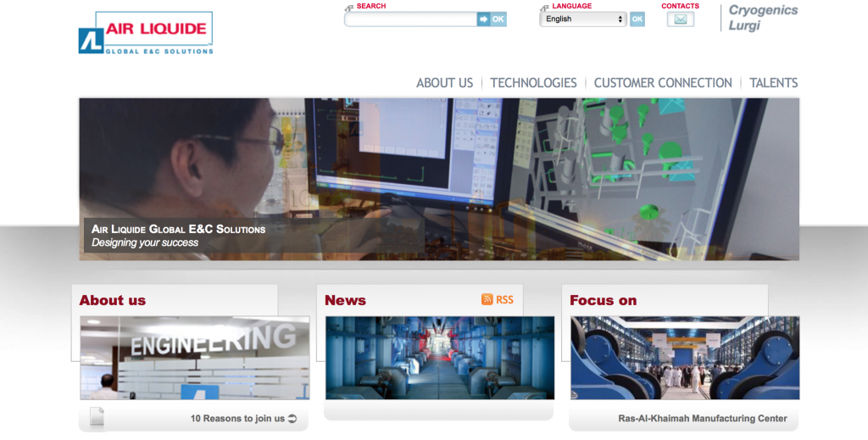This screenshot has height=440, width=868.
Task: Click the 'News' heading
Action: point(345,300)
